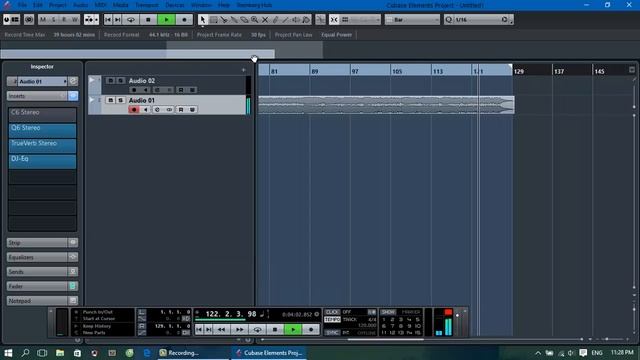Viewport: 640px width, 360px height.
Task: Select the Glue tool
Action: click(234, 20)
